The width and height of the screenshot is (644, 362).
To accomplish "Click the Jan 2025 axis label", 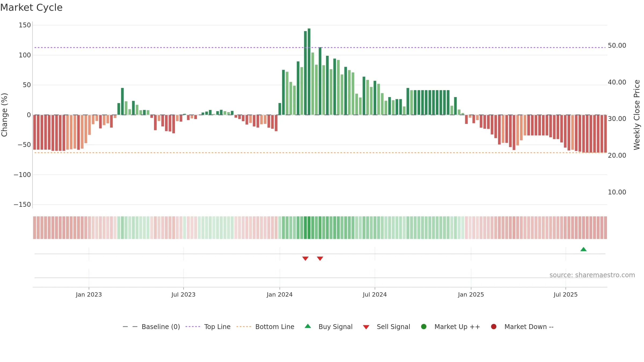I will point(471,295).
